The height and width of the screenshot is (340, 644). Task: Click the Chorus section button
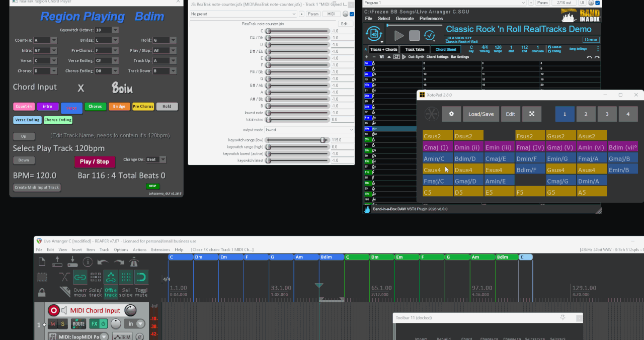click(95, 107)
